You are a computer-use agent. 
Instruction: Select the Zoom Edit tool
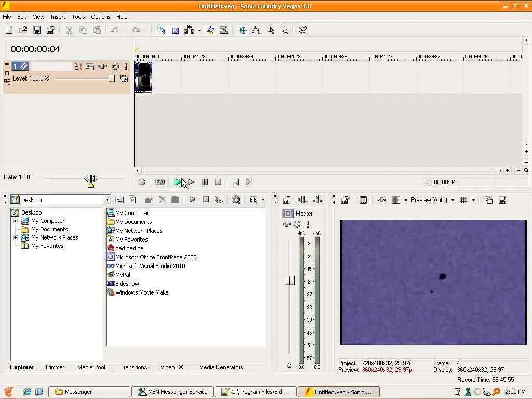coord(284,30)
